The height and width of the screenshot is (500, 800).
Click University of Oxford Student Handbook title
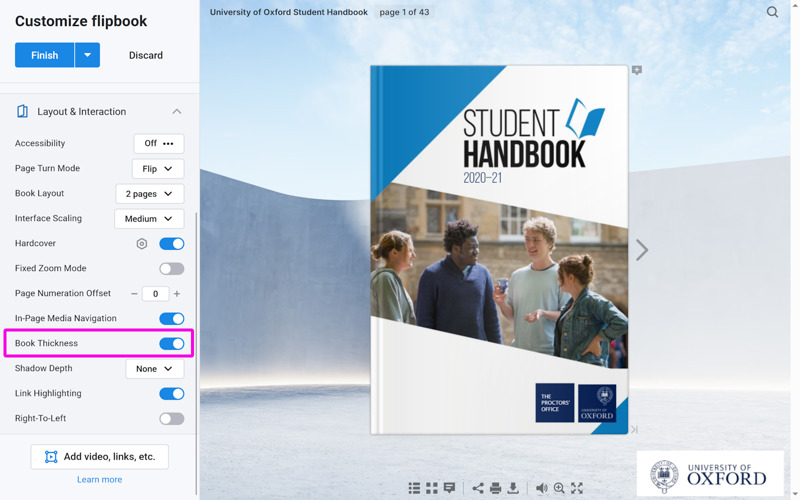[289, 12]
